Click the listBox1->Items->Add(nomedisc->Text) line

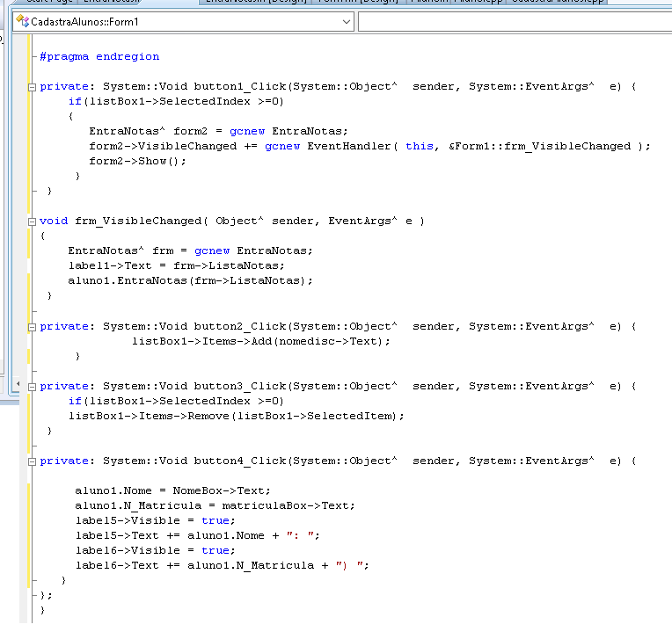[260, 341]
